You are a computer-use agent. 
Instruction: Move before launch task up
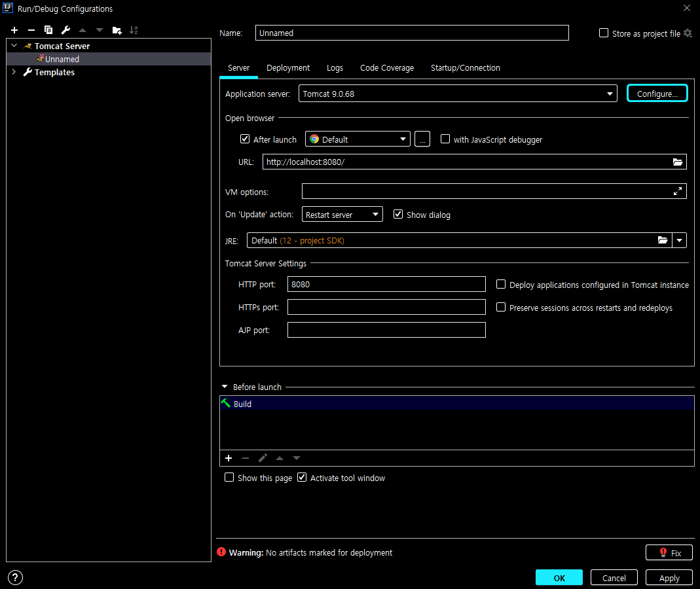[280, 458]
